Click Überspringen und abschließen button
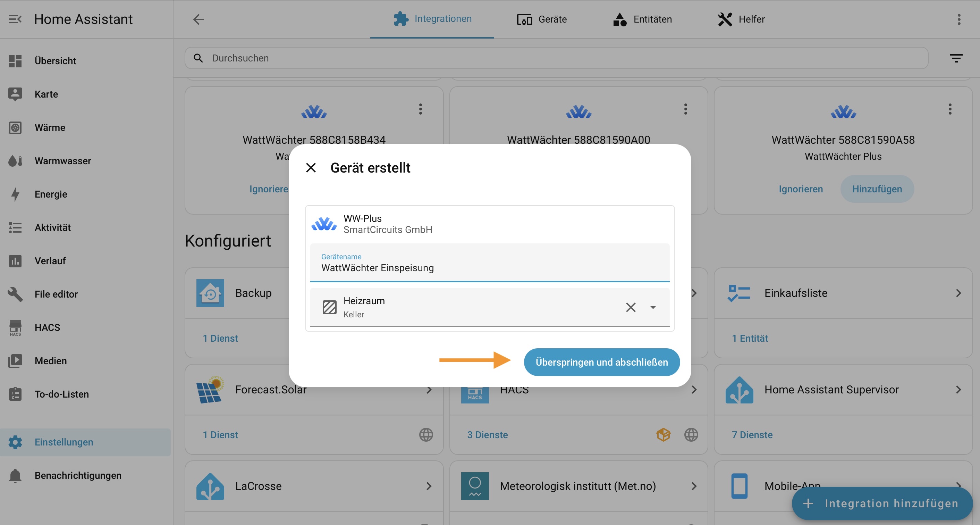980x525 pixels. pos(601,362)
